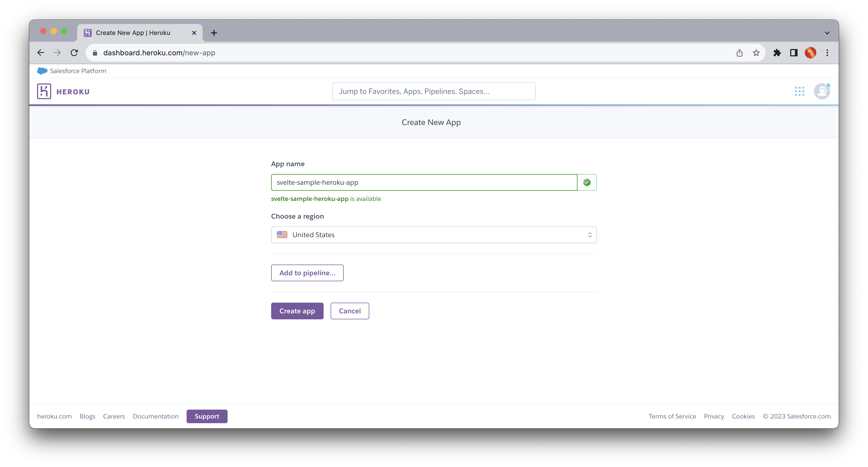868x467 pixels.
Task: Open the apps grid launcher icon
Action: point(799,91)
